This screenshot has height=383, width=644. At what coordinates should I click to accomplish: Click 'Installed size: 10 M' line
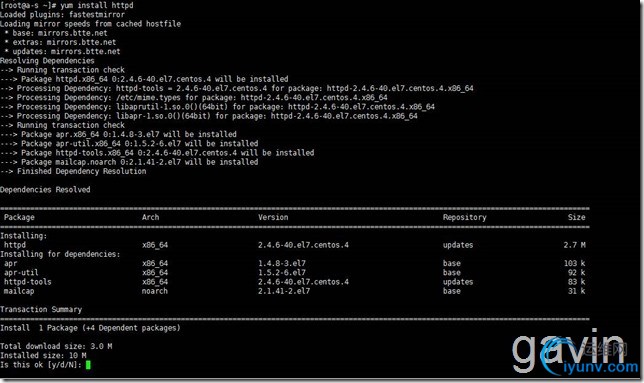point(43,355)
